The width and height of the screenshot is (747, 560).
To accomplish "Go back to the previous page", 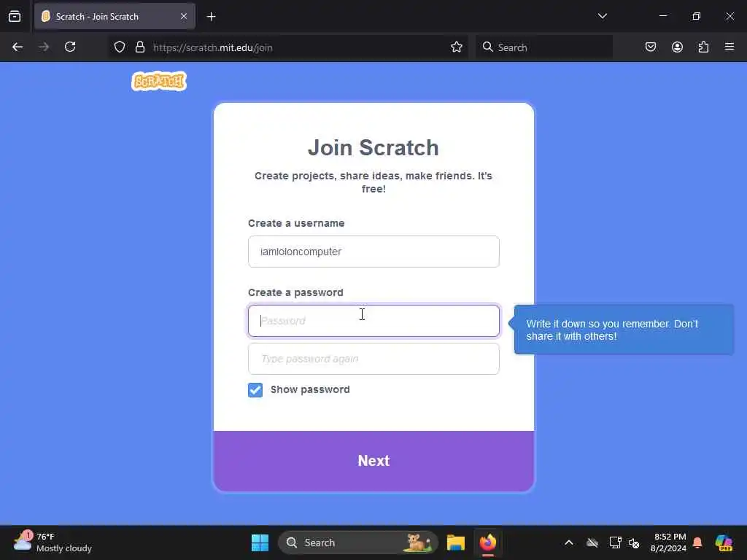I will point(18,47).
